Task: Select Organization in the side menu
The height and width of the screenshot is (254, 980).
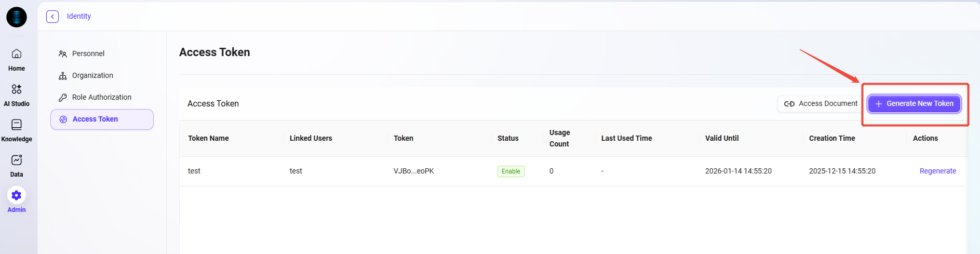Action: (92, 75)
